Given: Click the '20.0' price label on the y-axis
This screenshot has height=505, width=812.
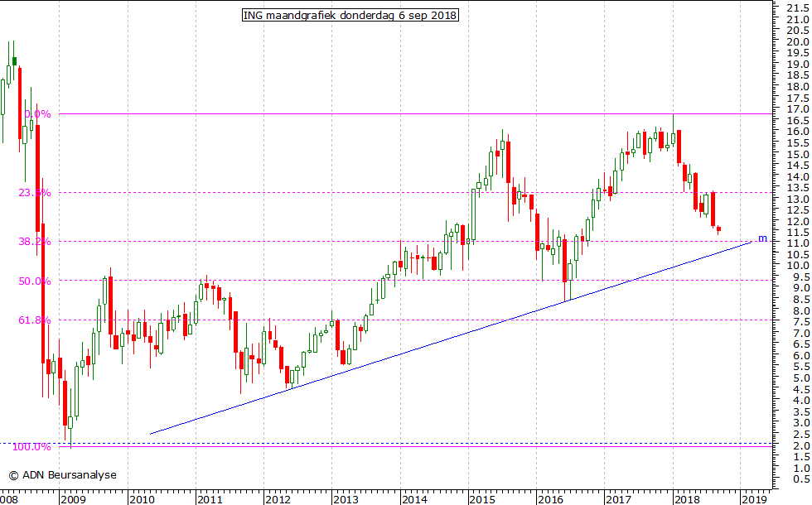Looking at the screenshot, I should click(x=797, y=42).
